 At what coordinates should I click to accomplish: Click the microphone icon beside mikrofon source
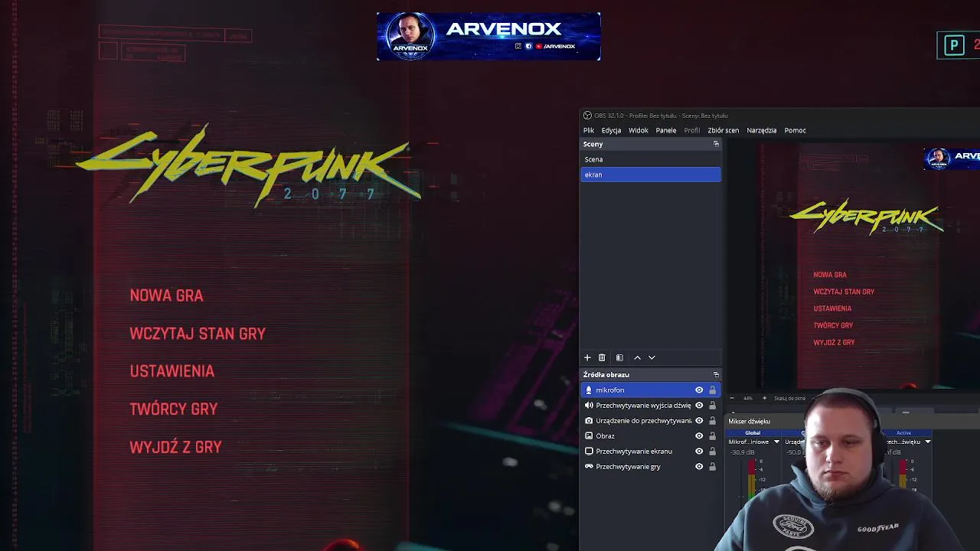pos(589,390)
